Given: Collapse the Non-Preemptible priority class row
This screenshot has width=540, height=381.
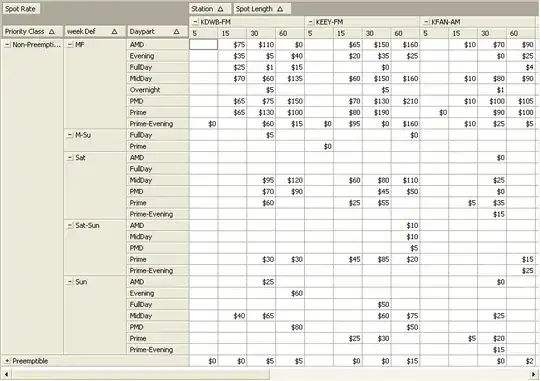Looking at the screenshot, I should tap(7, 45).
